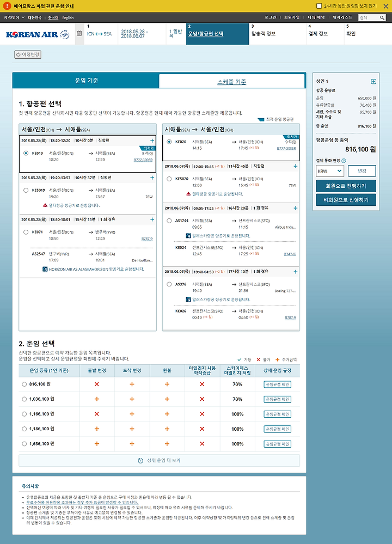Screen dimensions: 392x544
Task: Click Delta logo under KE5019 outbound flight
Action: point(45,205)
